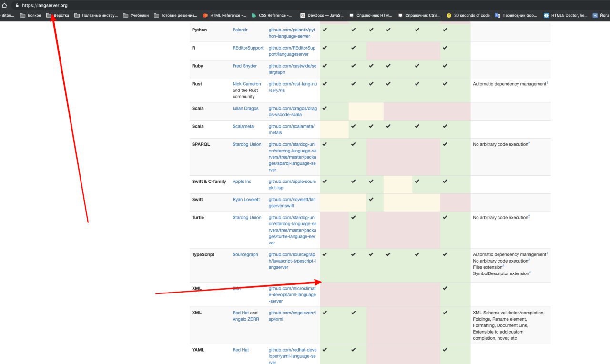Open the turtle-language-server repo link
Image resolution: width=610 pixels, height=364 pixels.
[292, 230]
